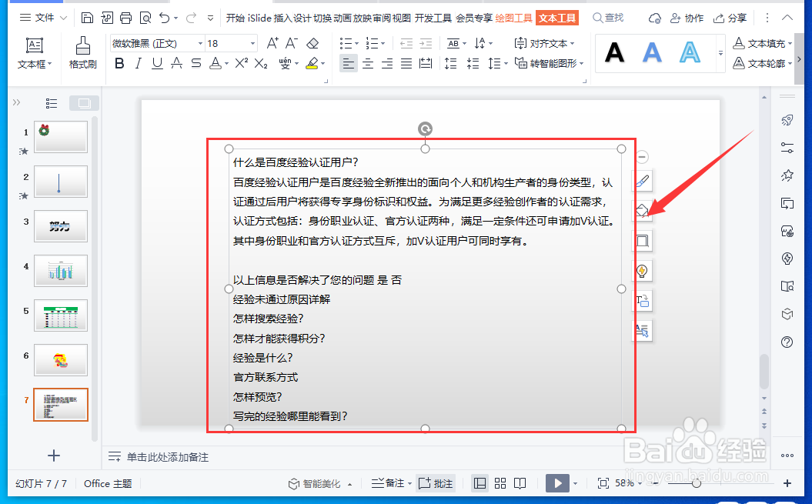This screenshot has width=812, height=504.
Task: Click 转智能图形 convert to smart graphic
Action: click(549, 63)
